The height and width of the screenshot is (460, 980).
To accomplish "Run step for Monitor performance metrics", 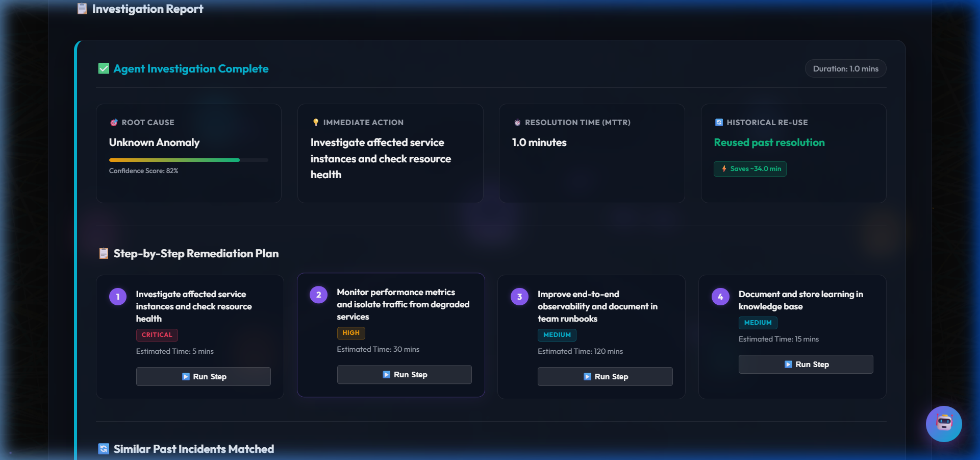I will pyautogui.click(x=405, y=375).
